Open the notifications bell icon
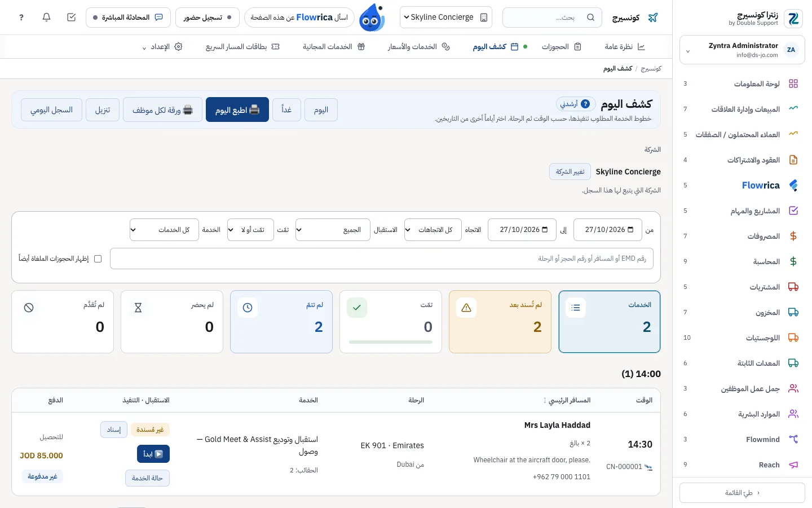This screenshot has height=508, width=812. [46, 17]
